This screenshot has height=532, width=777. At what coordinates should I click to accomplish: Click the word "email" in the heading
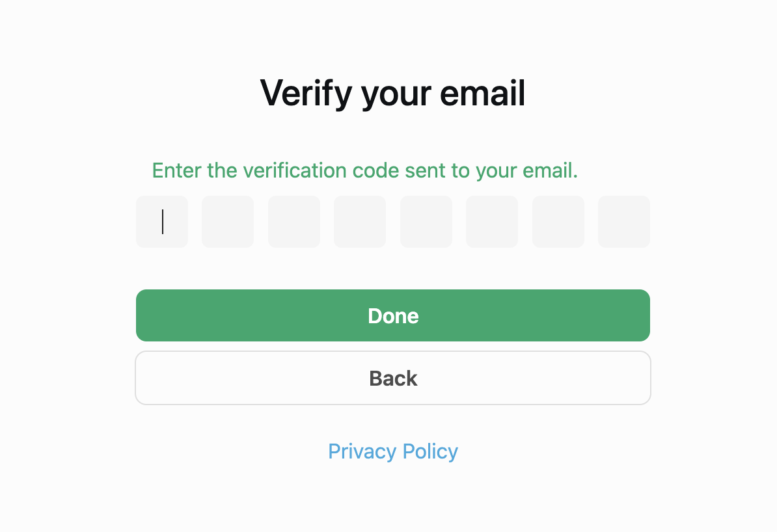(482, 93)
